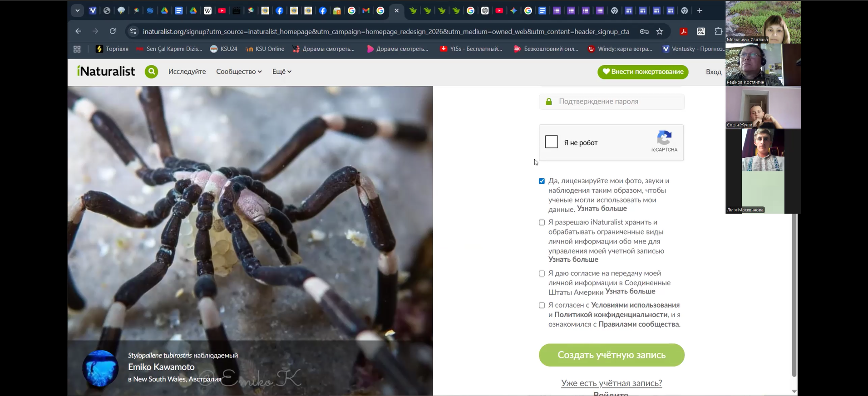Click the green iNaturalist search icon
The height and width of the screenshot is (396, 868).
tap(151, 72)
